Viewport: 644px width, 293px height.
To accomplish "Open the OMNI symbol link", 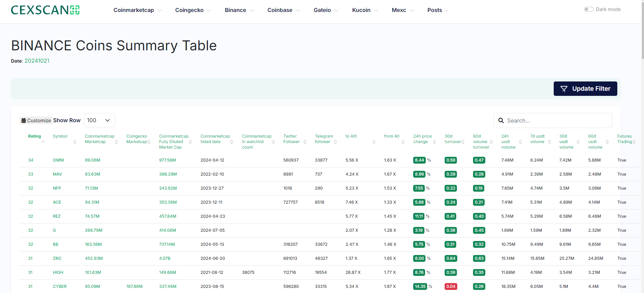I will coord(58,160).
